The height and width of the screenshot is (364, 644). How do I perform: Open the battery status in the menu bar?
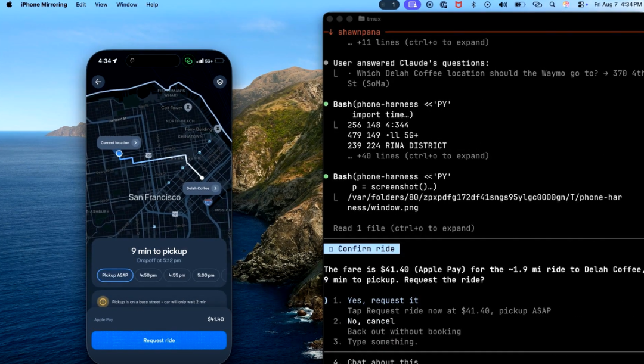click(520, 5)
